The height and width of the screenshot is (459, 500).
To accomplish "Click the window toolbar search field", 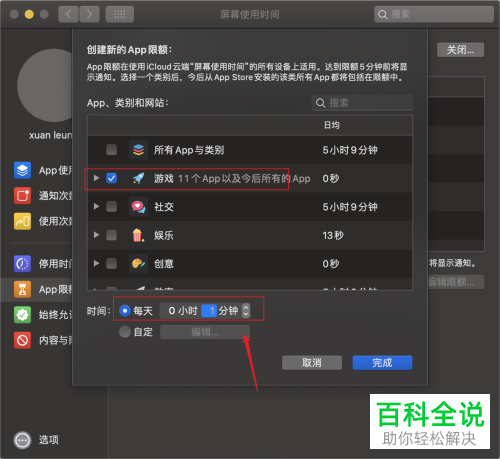I will click(434, 14).
